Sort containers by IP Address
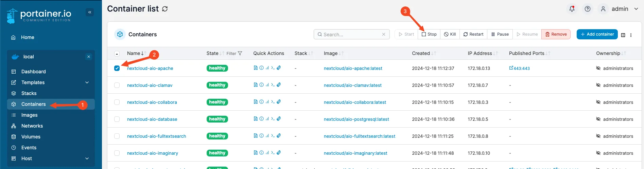This screenshot has height=169, width=644. (x=483, y=53)
